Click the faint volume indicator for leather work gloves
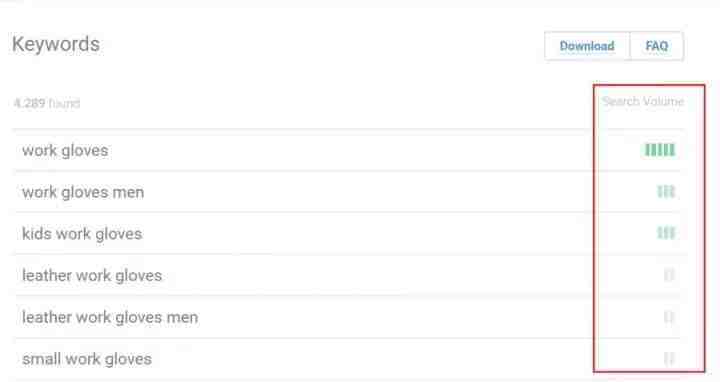 [669, 275]
